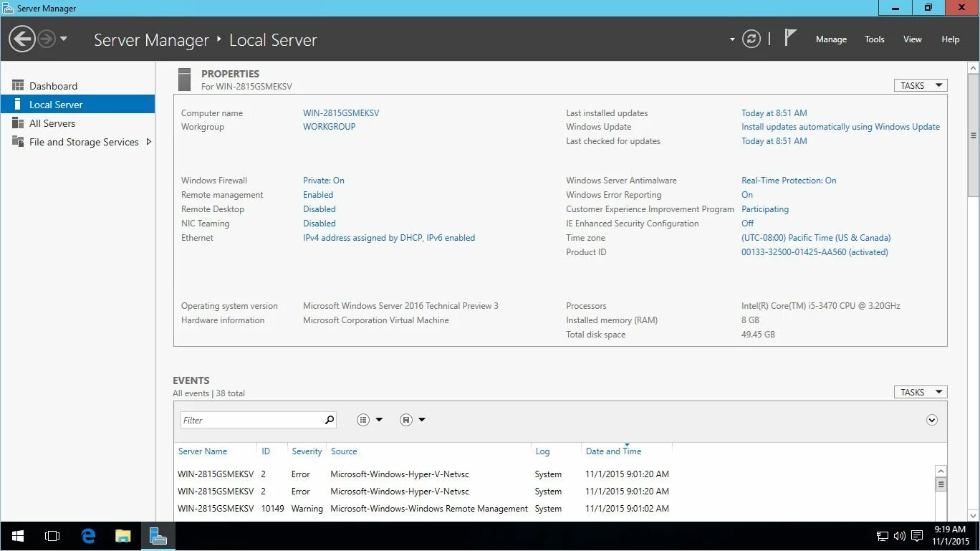Click Last installed updates time link

click(x=774, y=112)
